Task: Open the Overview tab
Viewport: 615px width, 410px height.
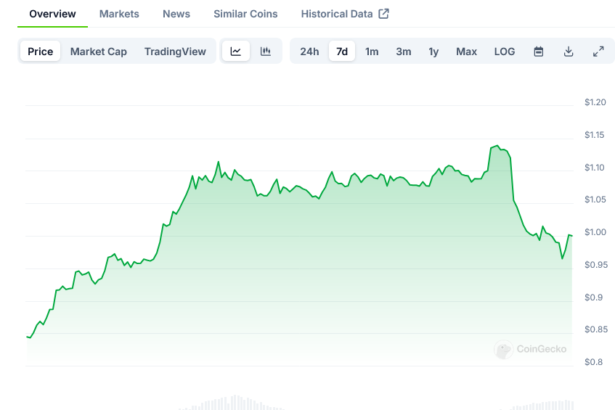Action: point(52,14)
